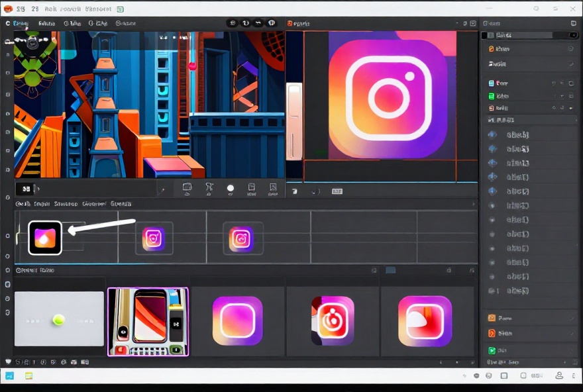This screenshot has height=392, width=583.
Task: Click the U-shaped undo icon in round toolbar group
Action: (246, 23)
